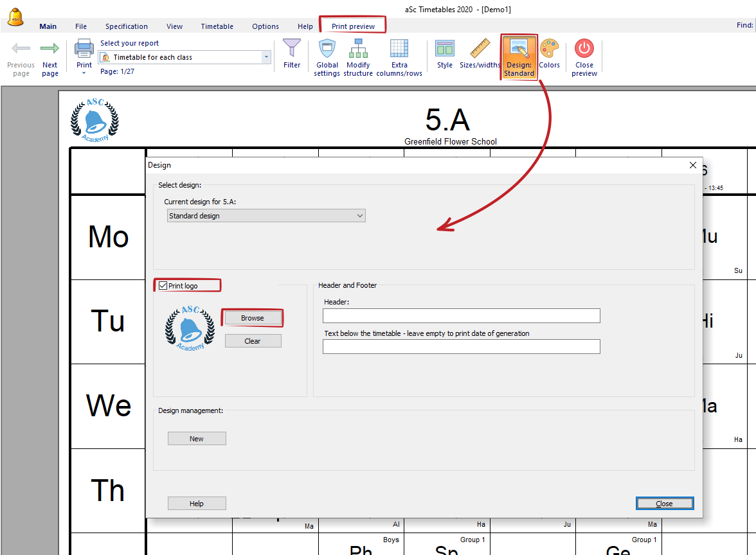Expand Standard design dropdown
Screen dimensions: 756x555
pos(266,215)
